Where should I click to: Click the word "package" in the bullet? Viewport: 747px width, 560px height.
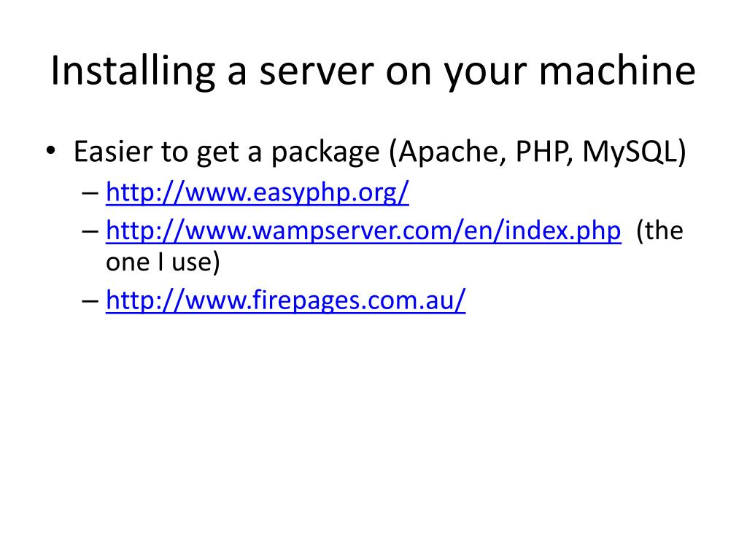coord(325,153)
